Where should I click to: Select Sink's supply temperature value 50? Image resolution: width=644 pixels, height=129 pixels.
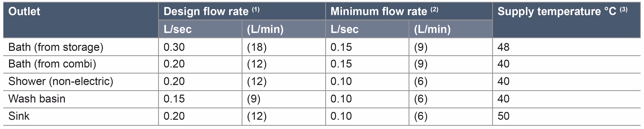[x=503, y=116]
